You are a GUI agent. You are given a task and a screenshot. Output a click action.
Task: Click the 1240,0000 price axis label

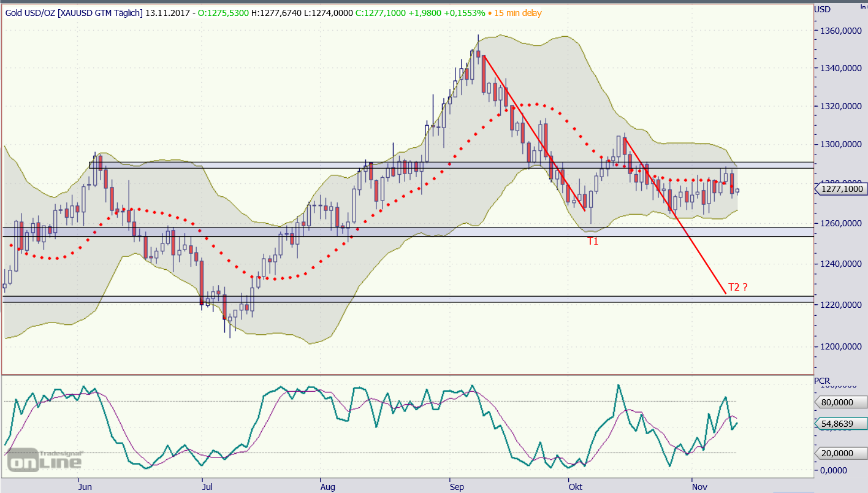pyautogui.click(x=841, y=264)
